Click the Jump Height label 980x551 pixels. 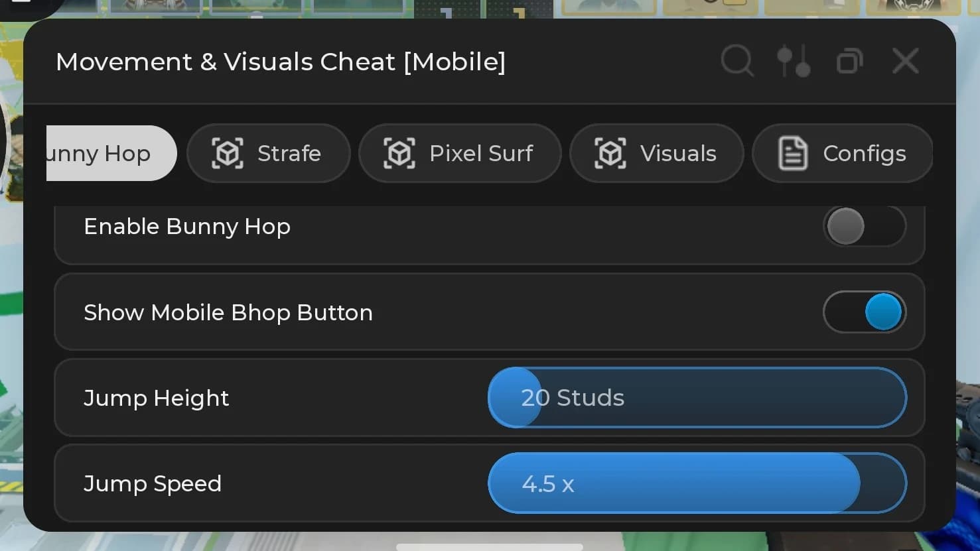(157, 398)
